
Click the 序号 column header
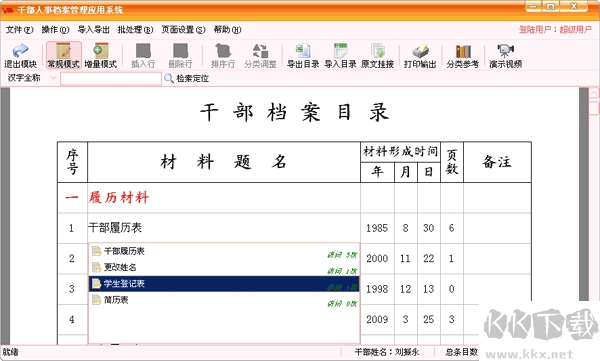[72, 162]
